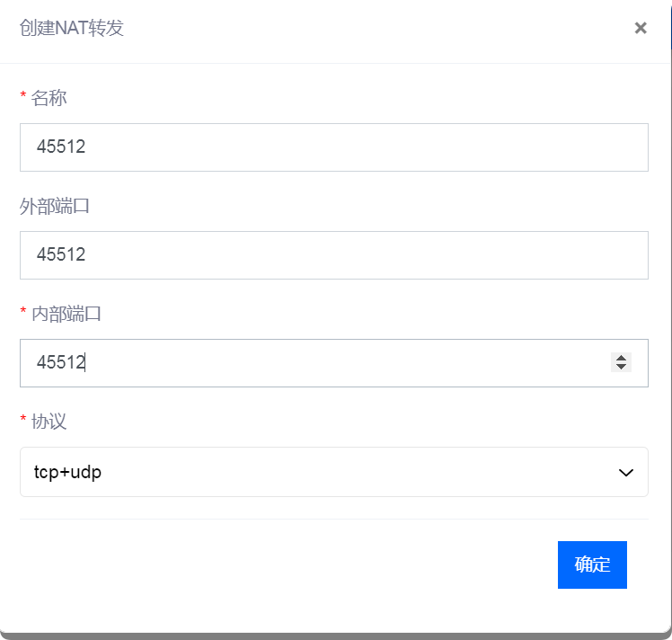Open the tcp+udp protocol selector
672x640 pixels.
(x=334, y=472)
